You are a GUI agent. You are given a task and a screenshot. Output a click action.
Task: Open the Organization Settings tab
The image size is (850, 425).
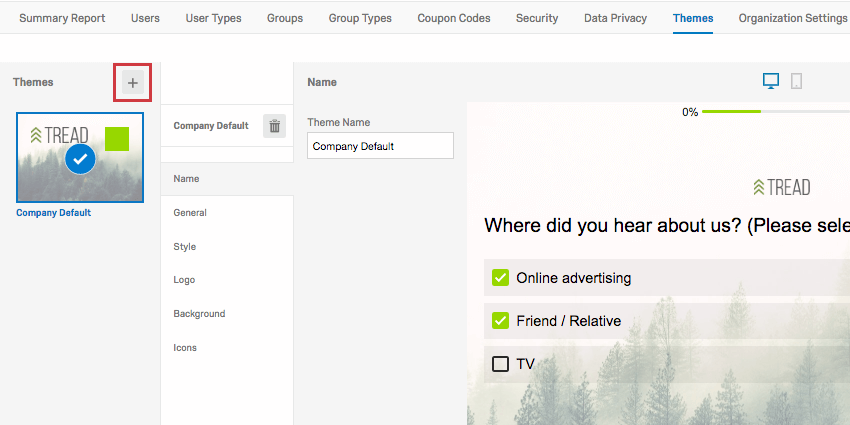click(793, 18)
